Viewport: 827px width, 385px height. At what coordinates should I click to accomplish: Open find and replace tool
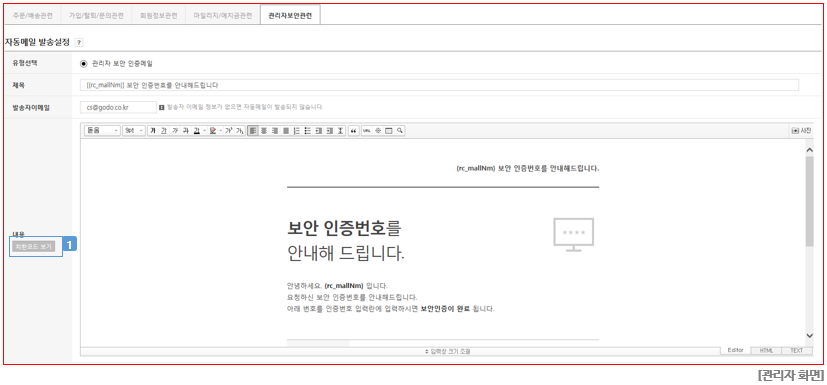pyautogui.click(x=400, y=130)
